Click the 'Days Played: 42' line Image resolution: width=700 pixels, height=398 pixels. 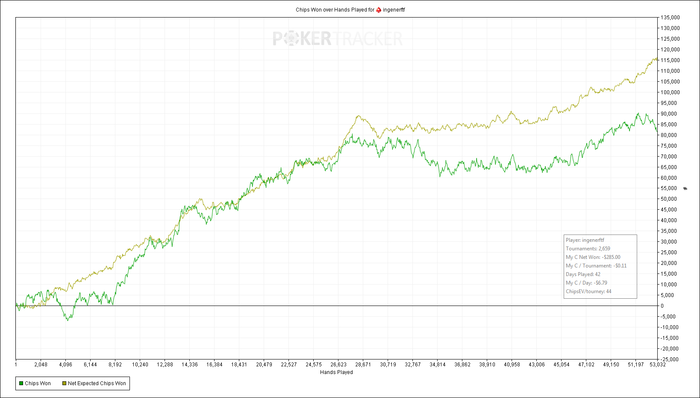click(x=583, y=274)
